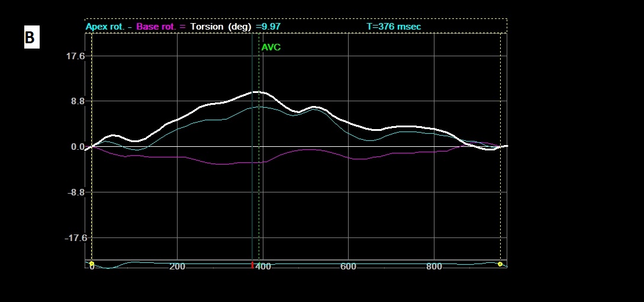The width and height of the screenshot is (644, 302).
Task: Click the 600 tick label on the time axis
Action: click(x=348, y=267)
